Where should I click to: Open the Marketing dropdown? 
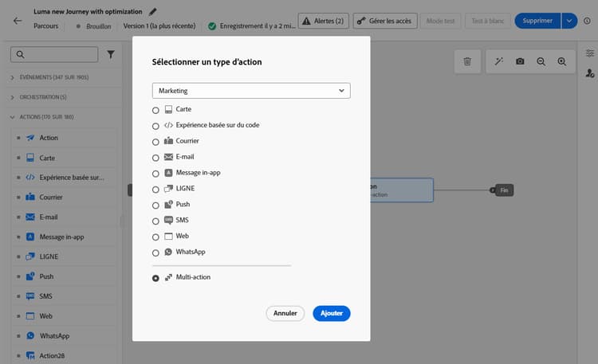pyautogui.click(x=251, y=91)
